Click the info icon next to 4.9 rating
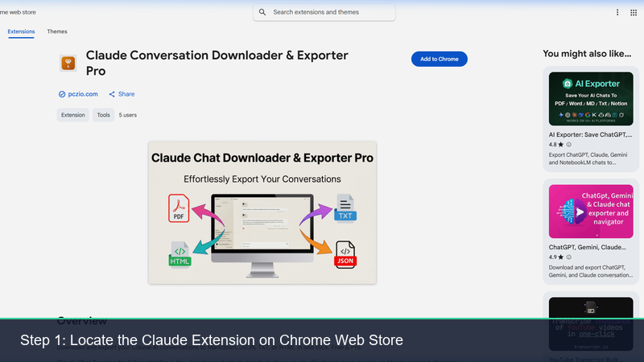 point(569,257)
